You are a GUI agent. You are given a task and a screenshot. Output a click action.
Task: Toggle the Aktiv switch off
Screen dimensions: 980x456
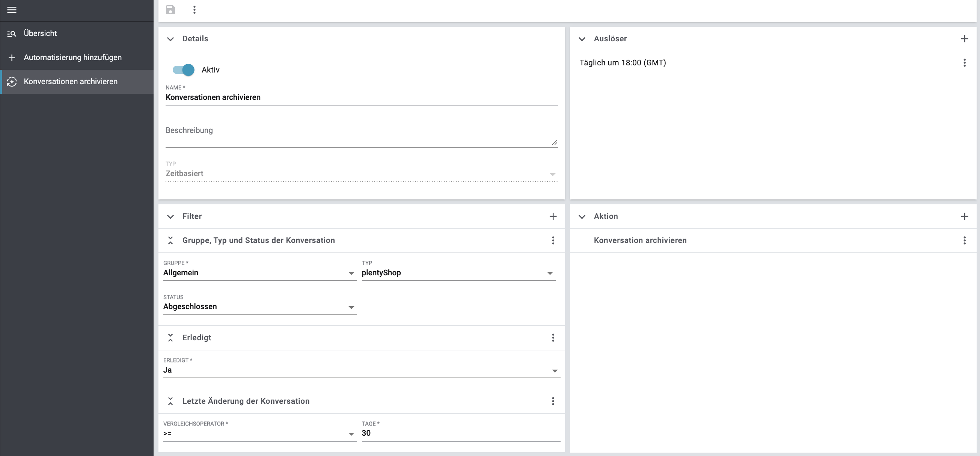184,69
